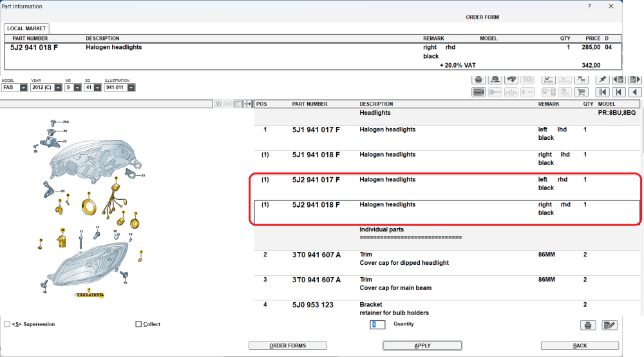Click the 3D view icon

(x=218, y=104)
